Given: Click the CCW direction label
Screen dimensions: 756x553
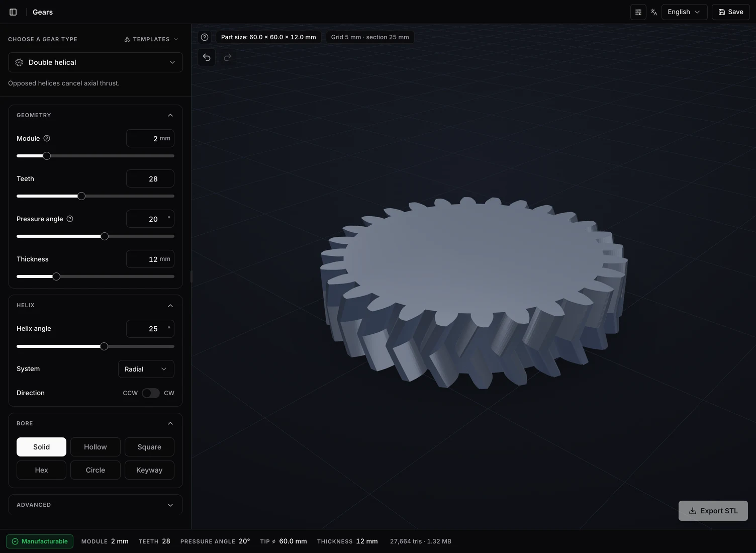Looking at the screenshot, I should [x=130, y=393].
